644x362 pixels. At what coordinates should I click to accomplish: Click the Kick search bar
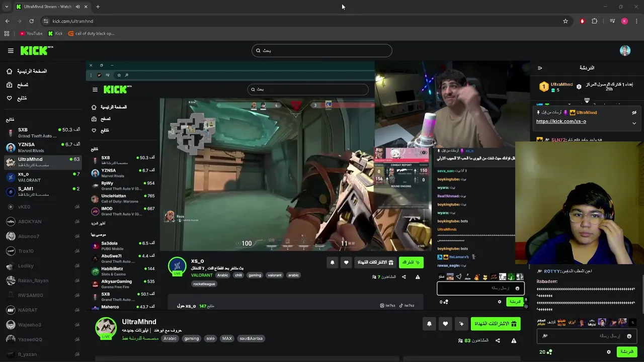point(322,50)
